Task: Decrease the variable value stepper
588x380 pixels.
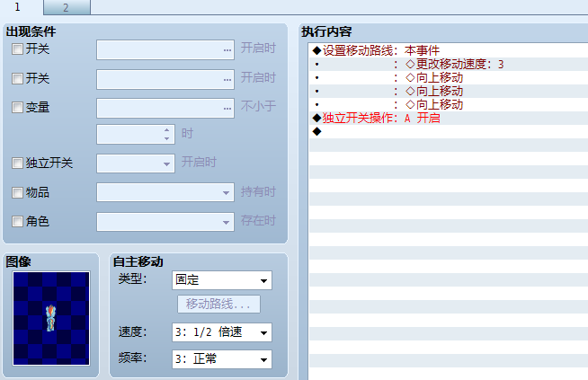Action: (167, 138)
